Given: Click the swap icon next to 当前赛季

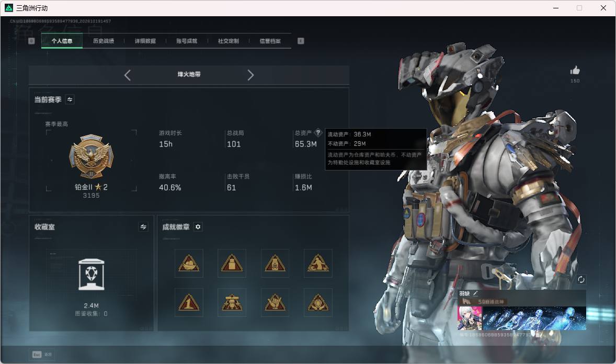Looking at the screenshot, I should tap(70, 99).
